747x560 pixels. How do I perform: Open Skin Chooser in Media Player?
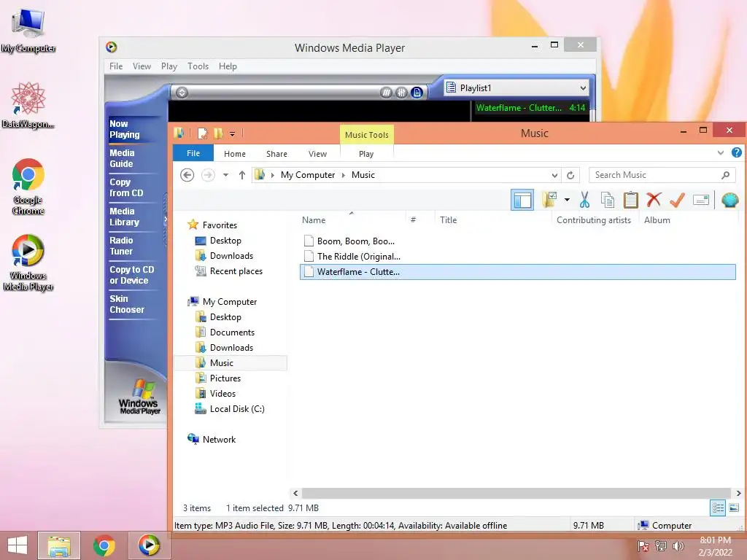pos(127,304)
